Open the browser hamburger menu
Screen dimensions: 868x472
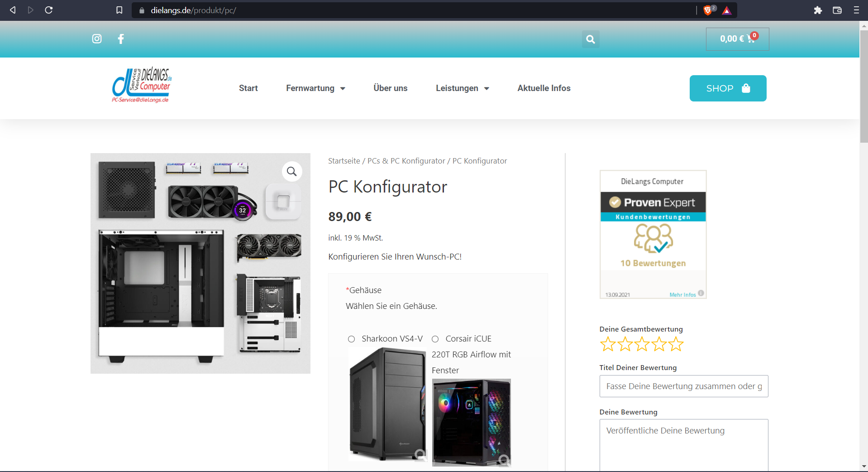click(856, 10)
